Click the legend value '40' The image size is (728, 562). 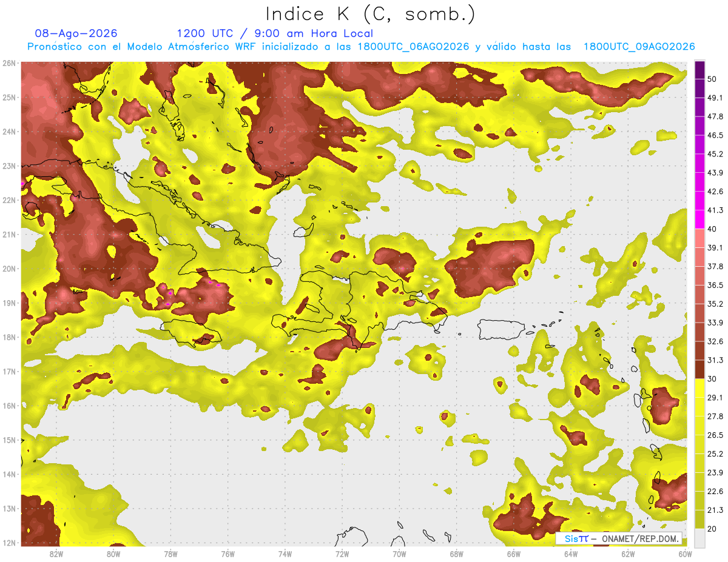pos(713,229)
